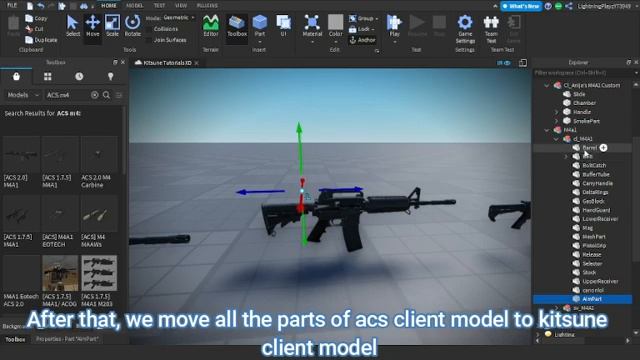Open the Toolbox recent tab
This screenshot has height=360, width=640.
coord(79,76)
